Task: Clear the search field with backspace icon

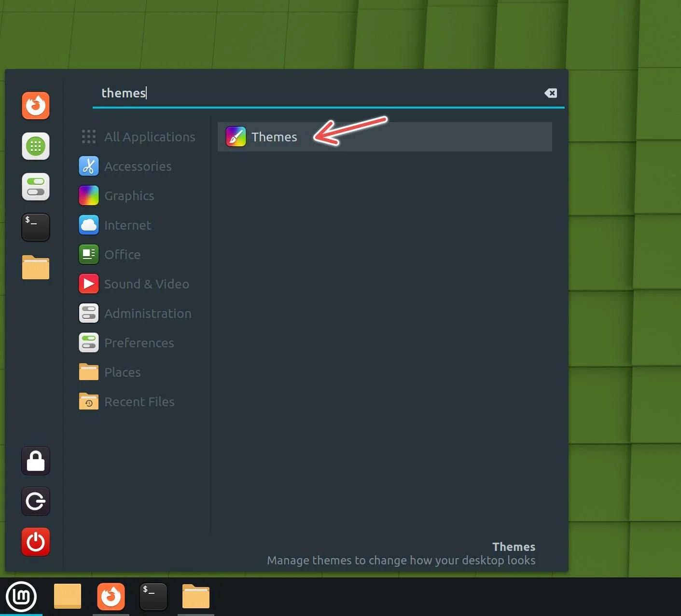Action: pos(551,93)
